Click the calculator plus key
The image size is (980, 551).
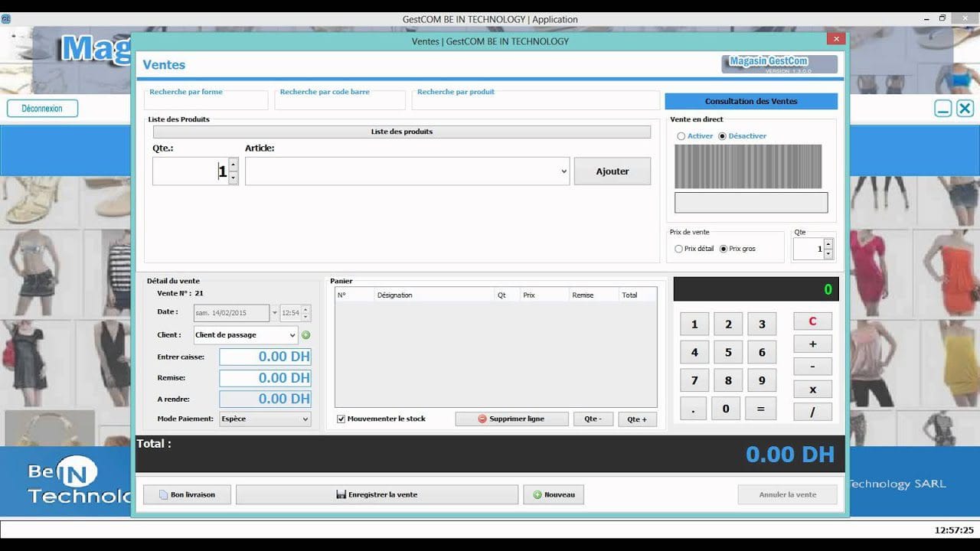click(812, 344)
